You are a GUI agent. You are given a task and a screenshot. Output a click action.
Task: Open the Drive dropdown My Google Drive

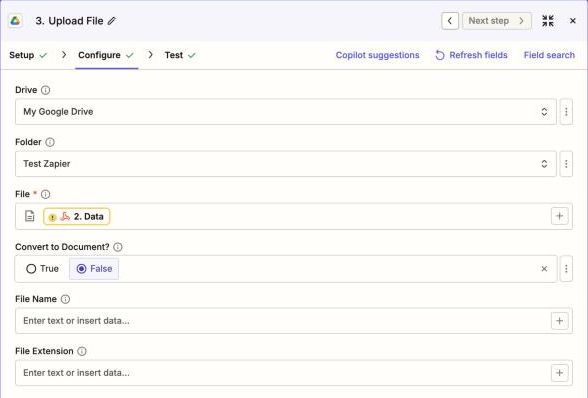[286, 112]
